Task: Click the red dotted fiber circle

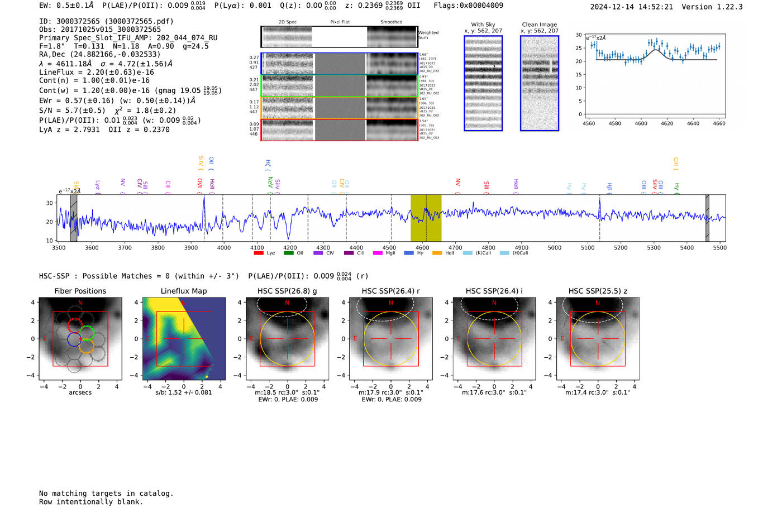Action: [75, 325]
